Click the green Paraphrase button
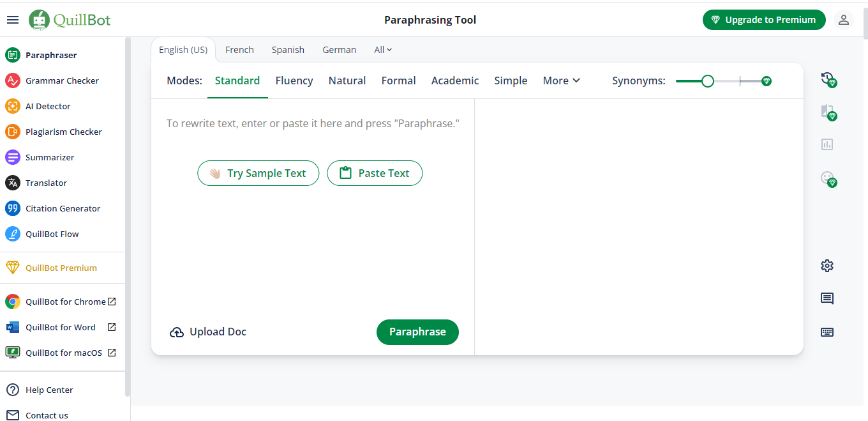The height and width of the screenshot is (421, 868). tap(417, 332)
